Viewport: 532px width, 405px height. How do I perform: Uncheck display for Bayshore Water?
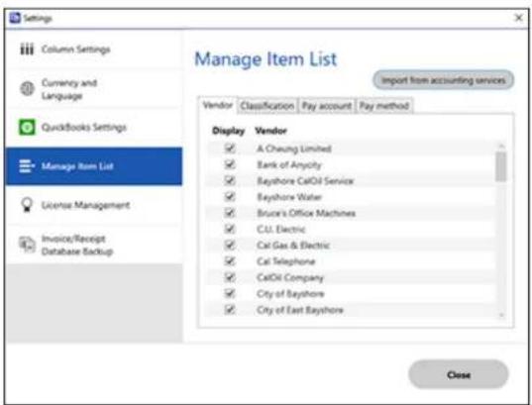pyautogui.click(x=230, y=196)
